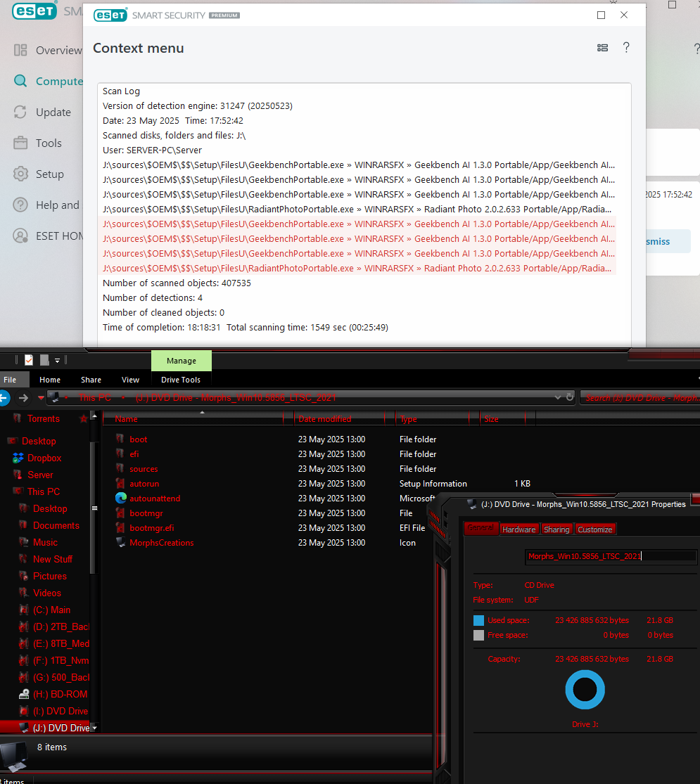Switch to the View ribbon tab
The height and width of the screenshot is (784, 700).
pos(131,380)
